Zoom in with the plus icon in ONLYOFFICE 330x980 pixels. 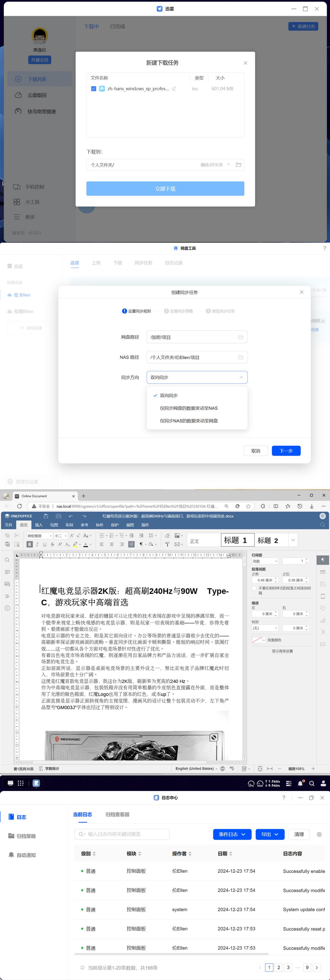pos(313,769)
